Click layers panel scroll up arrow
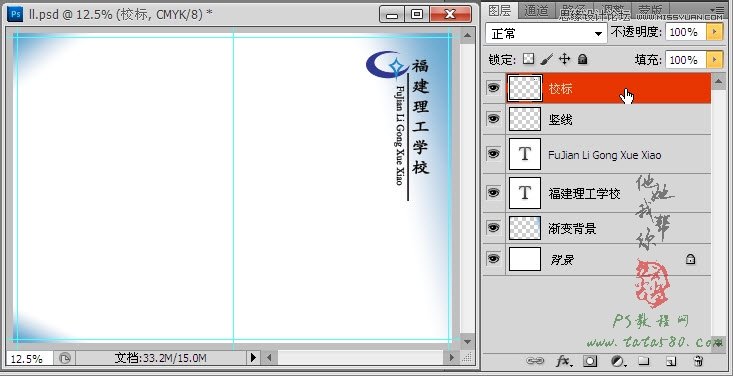 click(x=718, y=81)
